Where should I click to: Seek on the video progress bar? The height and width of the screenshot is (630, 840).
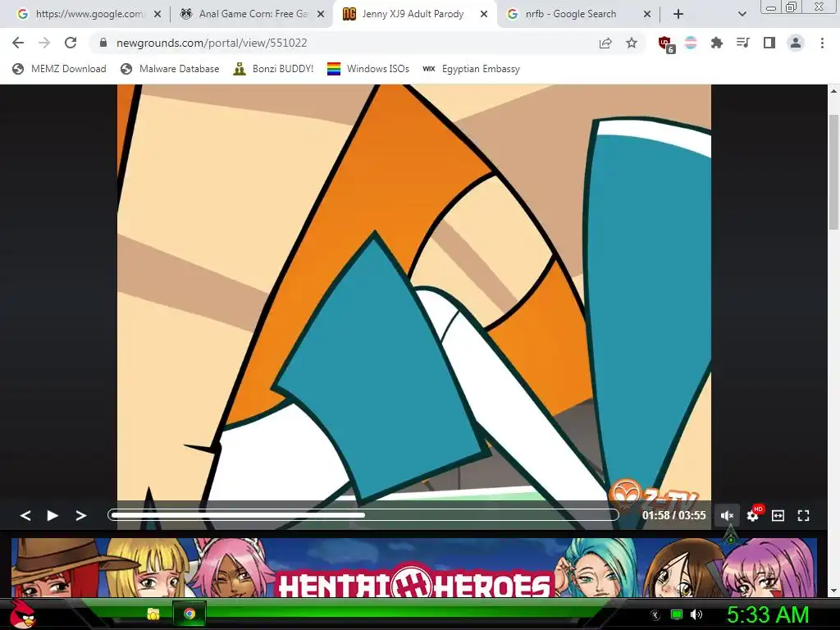click(x=363, y=515)
